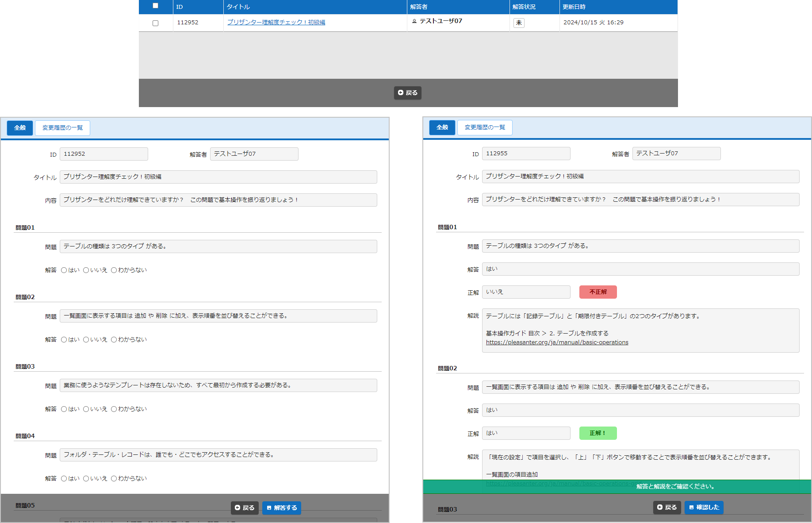Choose はい for 問題02
Viewport: 812px width, 523px height.
pyautogui.click(x=64, y=340)
